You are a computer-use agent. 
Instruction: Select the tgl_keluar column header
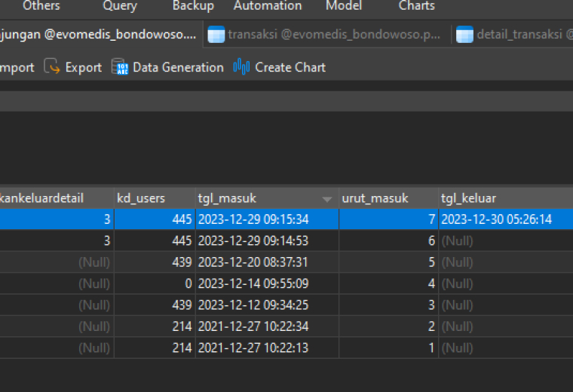[506, 198]
